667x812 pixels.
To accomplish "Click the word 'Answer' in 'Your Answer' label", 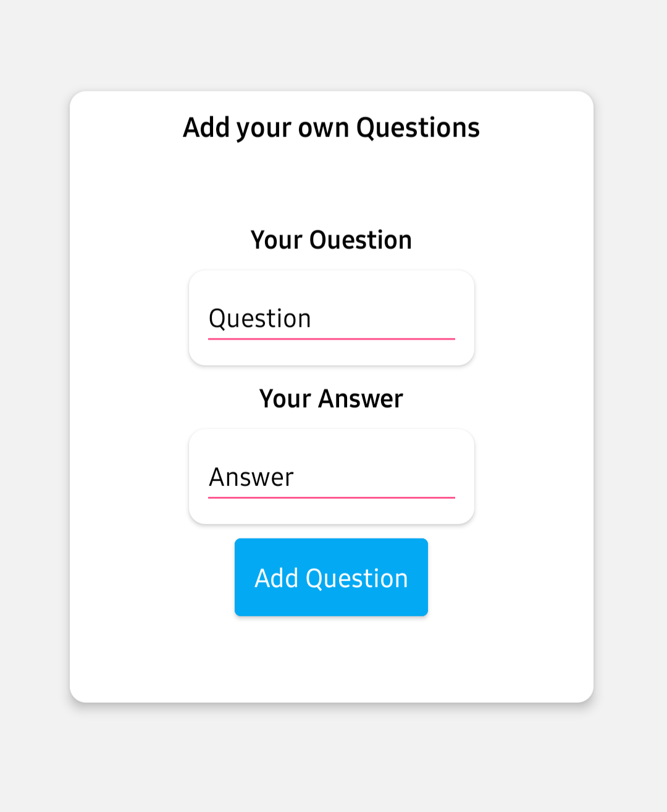I will tap(361, 399).
